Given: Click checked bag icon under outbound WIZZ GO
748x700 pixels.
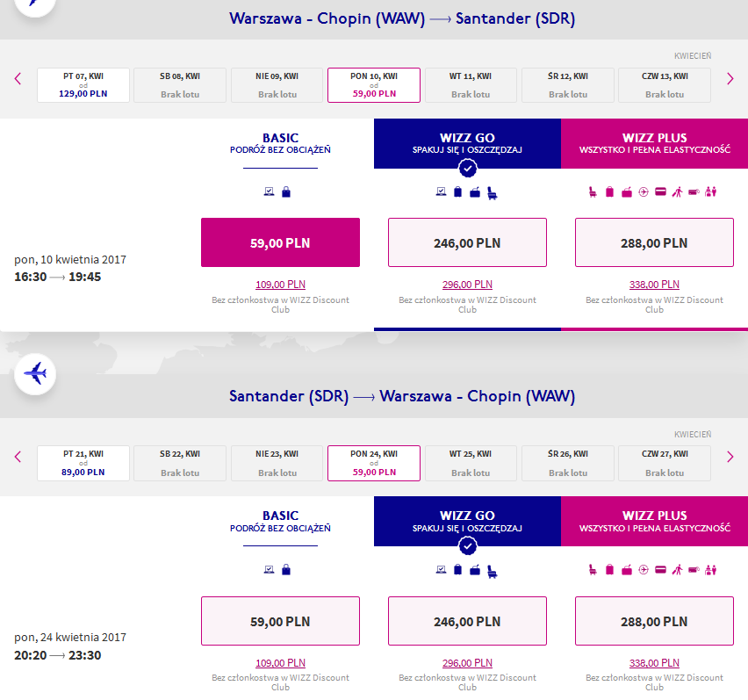Looking at the screenshot, I should 458,191.
